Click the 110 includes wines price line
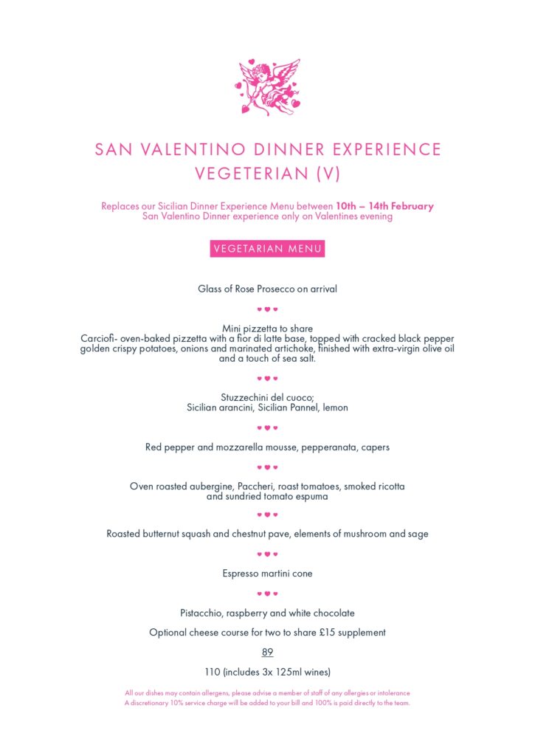Viewport: 535px width, 756px height. point(267,673)
